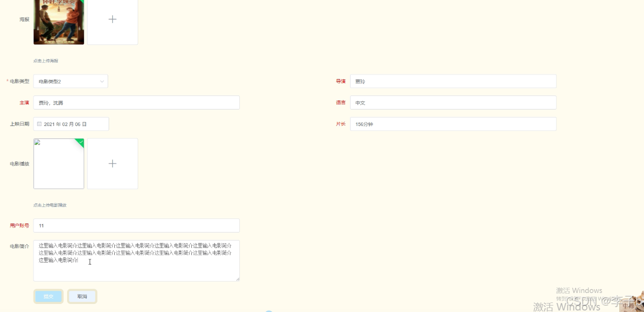Click the uploaded movie poster thumbnail
644x312 pixels.
pos(59,22)
